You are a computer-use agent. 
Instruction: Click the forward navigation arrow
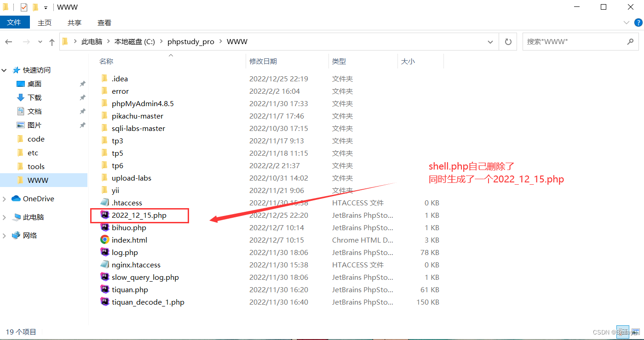(26, 42)
